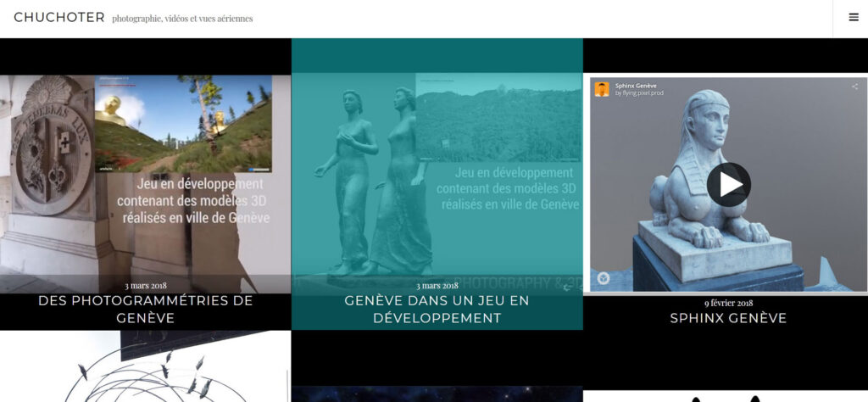Click the Sketchfab logo in the Sphinx viewer
Image resolution: width=868 pixels, height=402 pixels.
click(x=604, y=278)
